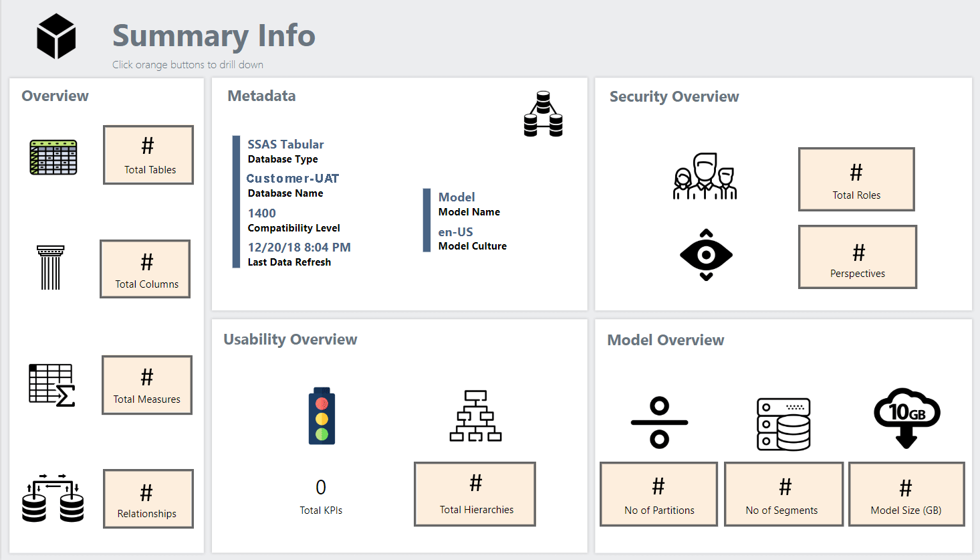Image resolution: width=980 pixels, height=560 pixels.
Task: Click the black cube logo icon
Action: pos(56,36)
